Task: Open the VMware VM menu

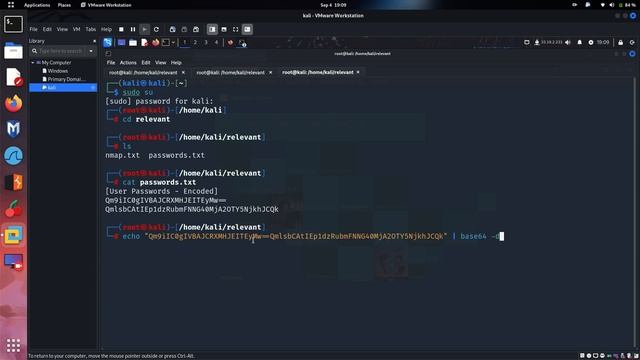Action: [x=76, y=29]
